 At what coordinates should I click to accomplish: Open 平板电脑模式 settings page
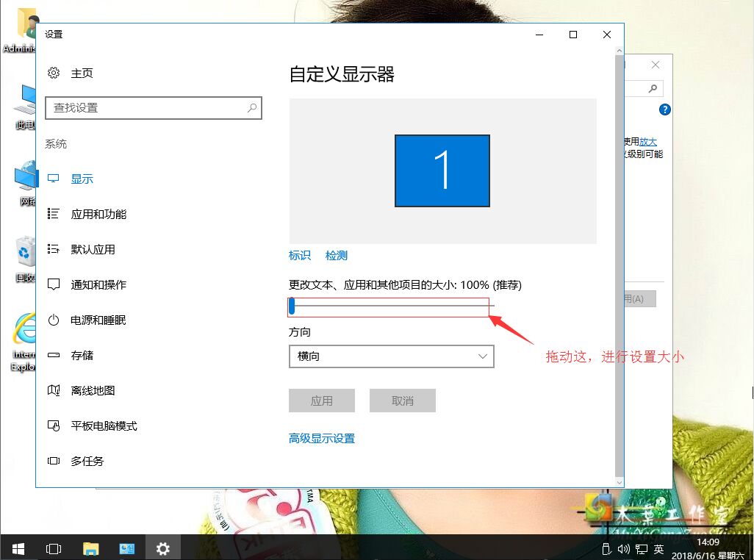coord(104,426)
